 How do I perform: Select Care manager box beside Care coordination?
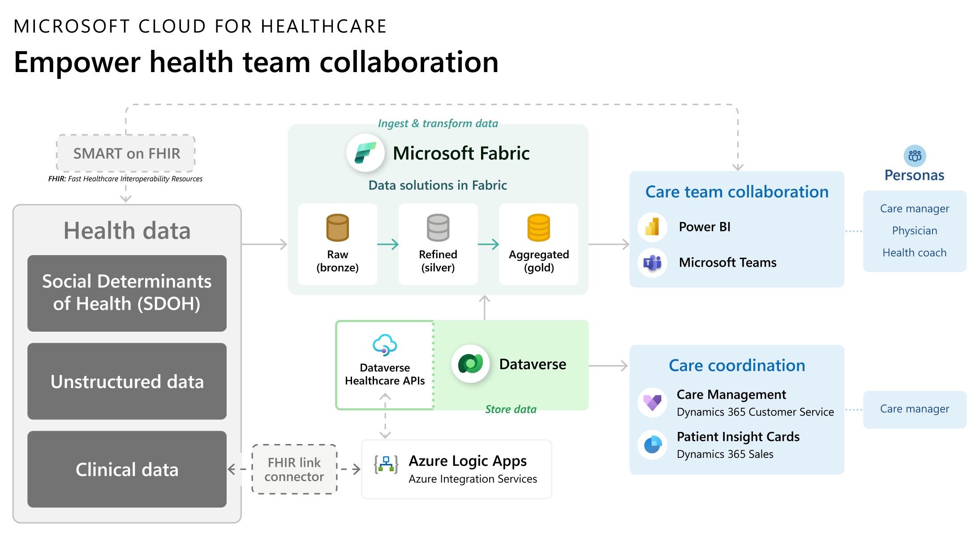coord(915,409)
